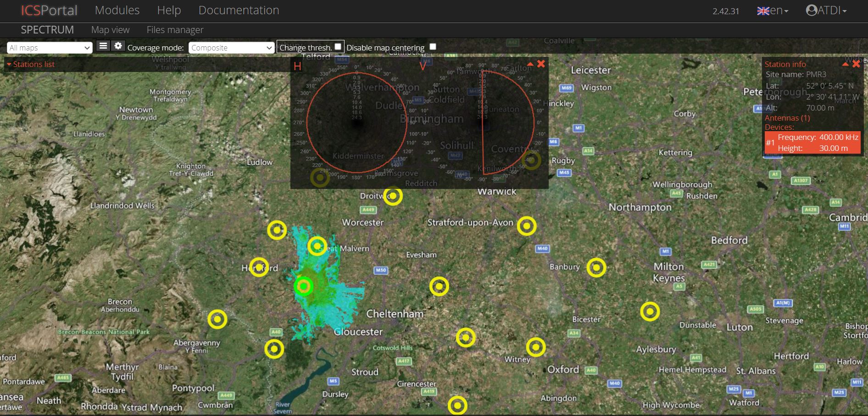The width and height of the screenshot is (868, 416).
Task: Open the stations list toolbar icon
Action: 103,46
